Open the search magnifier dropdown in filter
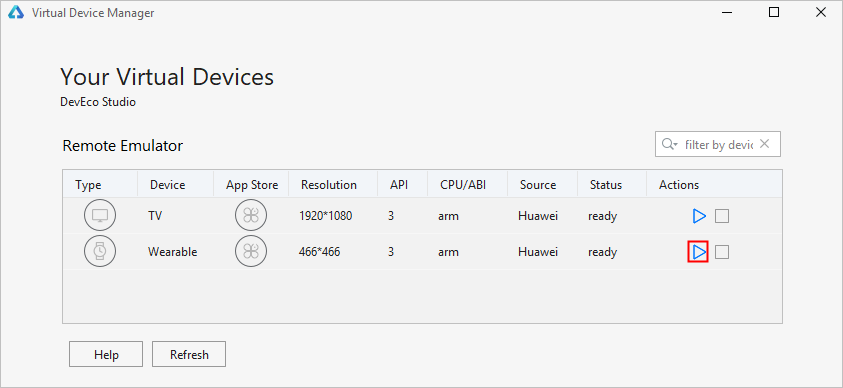The width and height of the screenshot is (843, 388). point(669,144)
